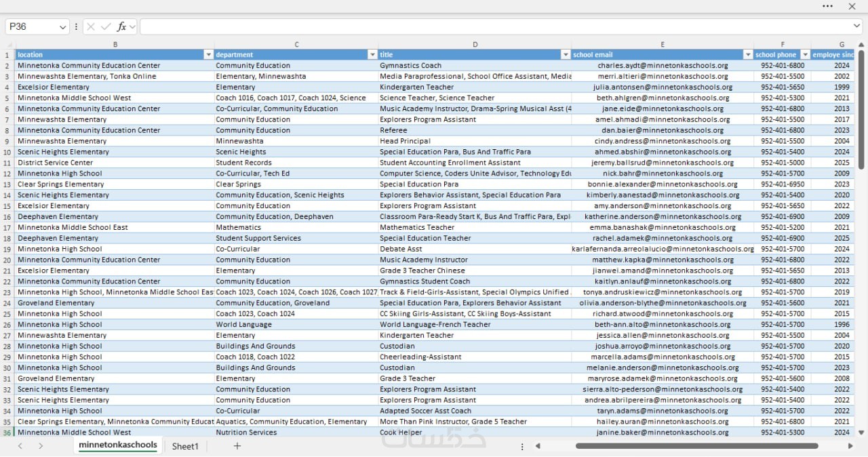Select cell 'Head Principal'

coord(475,141)
